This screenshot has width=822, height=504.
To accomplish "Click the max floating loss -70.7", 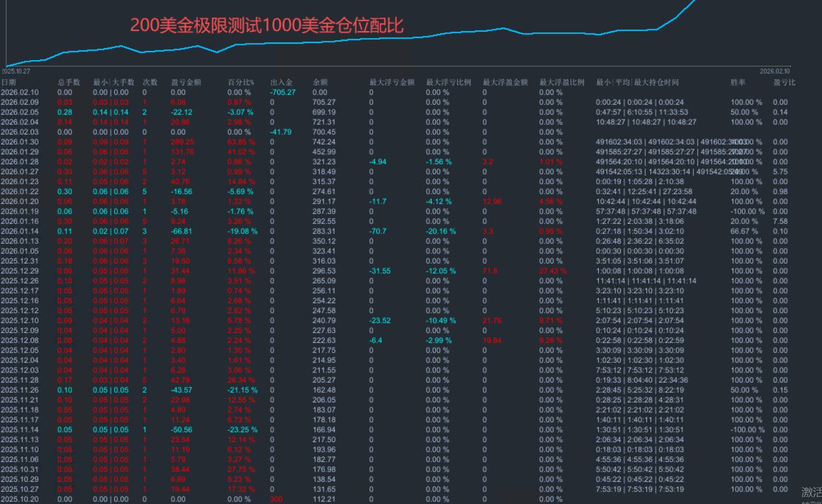I will tap(378, 231).
